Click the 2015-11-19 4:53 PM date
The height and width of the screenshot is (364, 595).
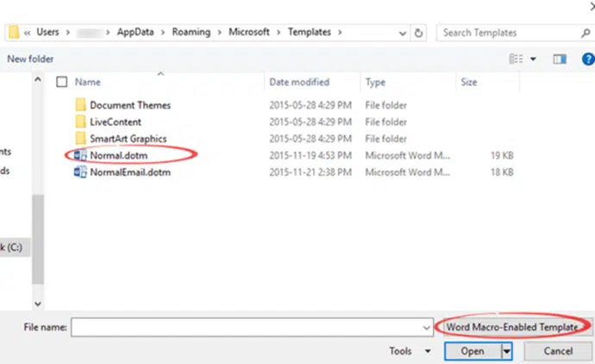[x=310, y=155]
